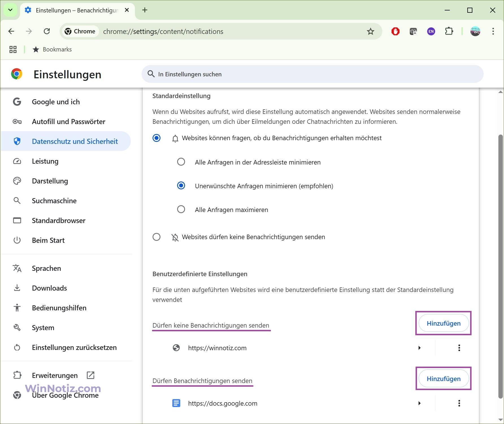Open Leistung settings

point(66,161)
